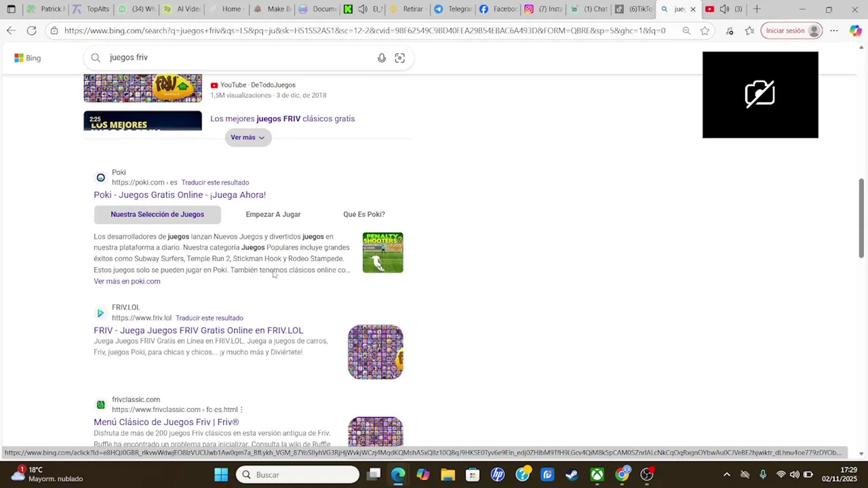Close the active juegos search tab
Viewport: 868px width, 488px height.
[x=693, y=9]
